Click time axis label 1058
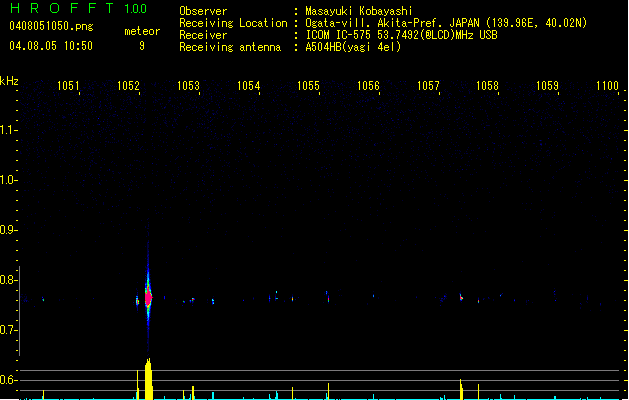The height and width of the screenshot is (400, 629). point(487,85)
